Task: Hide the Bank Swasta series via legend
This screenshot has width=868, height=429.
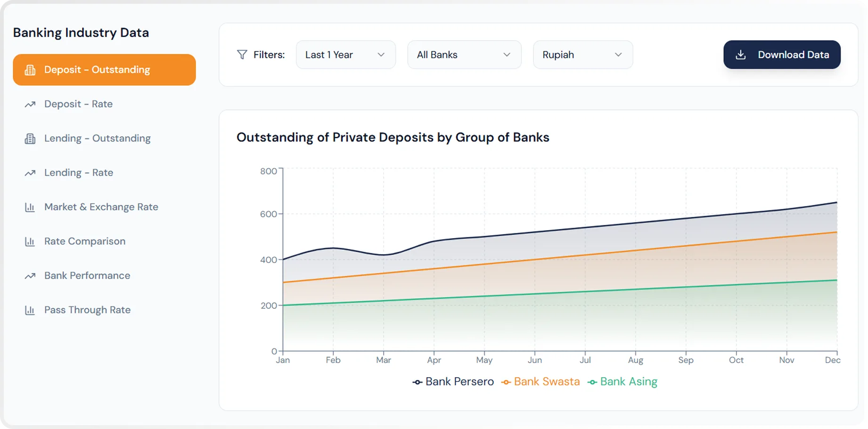Action: (540, 381)
